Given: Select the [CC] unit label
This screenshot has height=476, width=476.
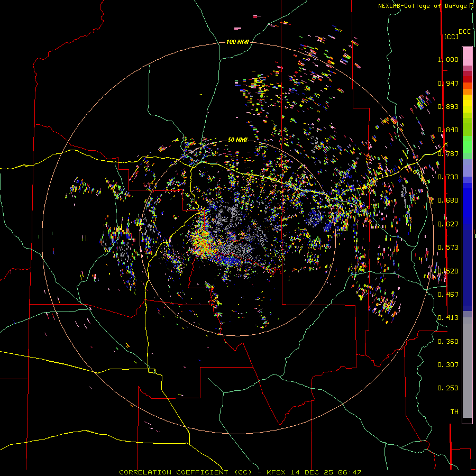Looking at the screenshot, I should coord(451,36).
